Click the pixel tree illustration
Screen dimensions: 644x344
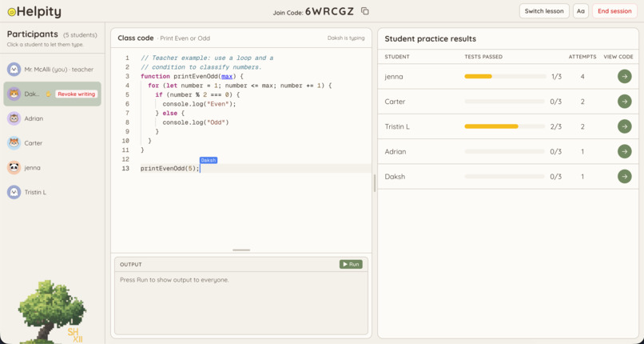[x=52, y=312]
